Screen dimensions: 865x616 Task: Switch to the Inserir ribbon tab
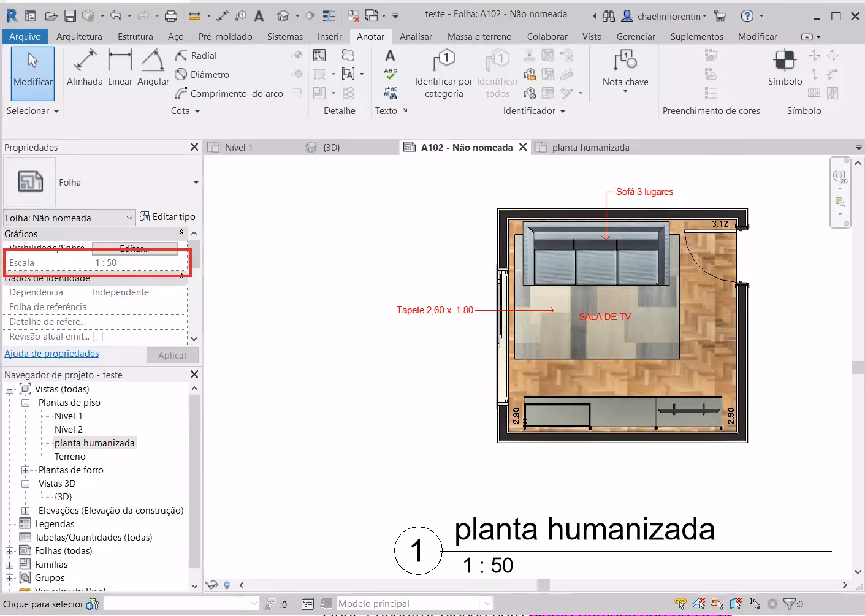329,37
